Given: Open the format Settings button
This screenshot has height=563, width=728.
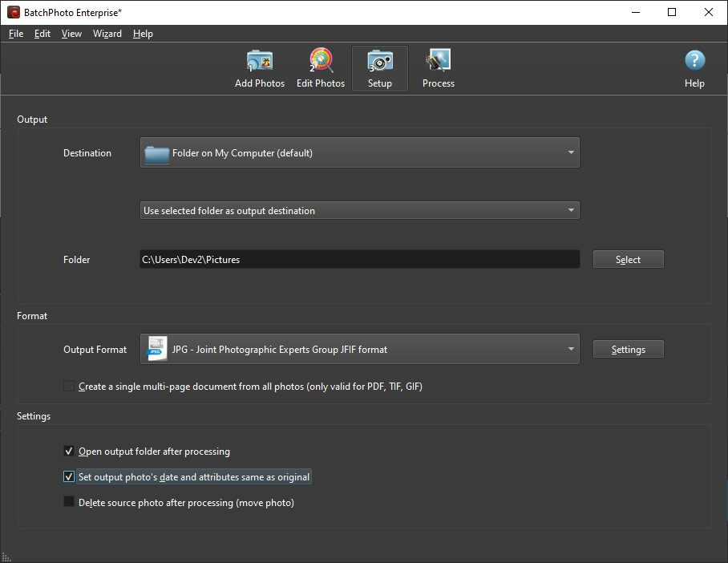Looking at the screenshot, I should (628, 349).
